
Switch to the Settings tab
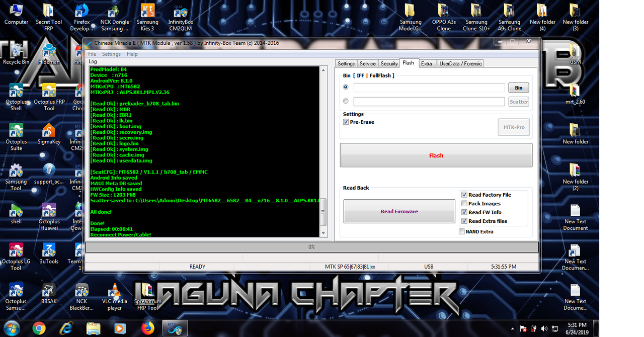pos(346,63)
